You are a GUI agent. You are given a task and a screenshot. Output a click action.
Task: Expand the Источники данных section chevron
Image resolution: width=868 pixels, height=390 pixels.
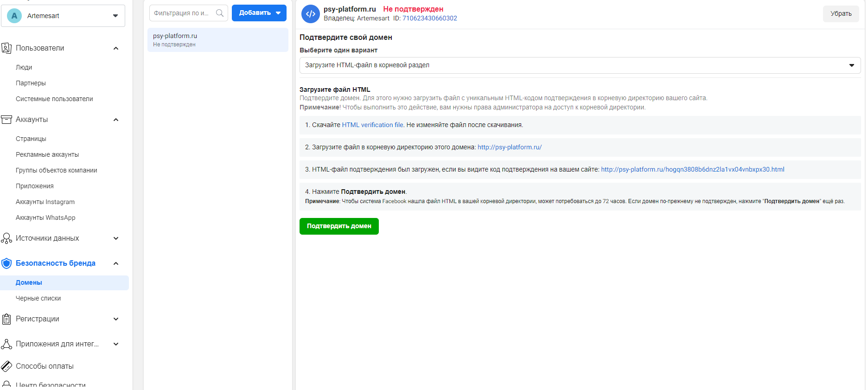(116, 238)
